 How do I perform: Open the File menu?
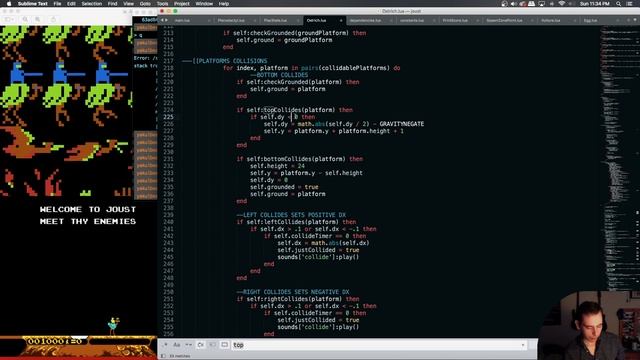click(57, 4)
